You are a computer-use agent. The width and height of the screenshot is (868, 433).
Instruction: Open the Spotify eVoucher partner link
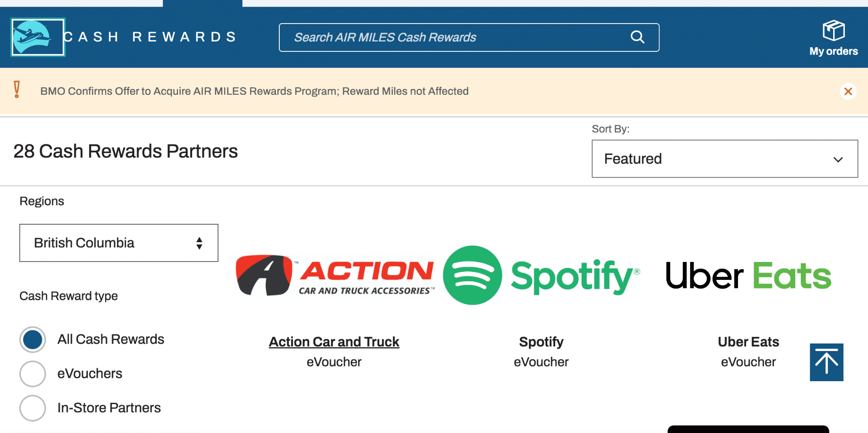click(541, 342)
